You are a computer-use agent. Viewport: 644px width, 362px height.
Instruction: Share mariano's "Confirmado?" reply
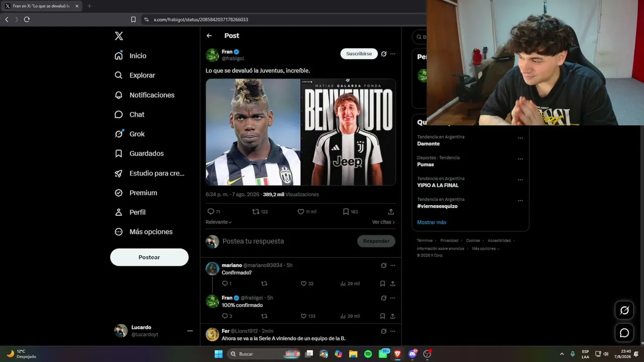coord(392,284)
